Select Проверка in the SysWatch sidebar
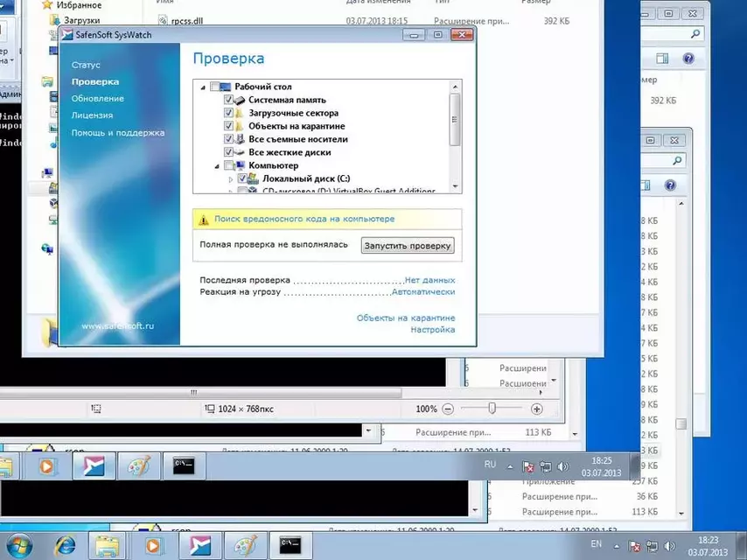Viewport: 747px width, 560px height. click(x=95, y=81)
